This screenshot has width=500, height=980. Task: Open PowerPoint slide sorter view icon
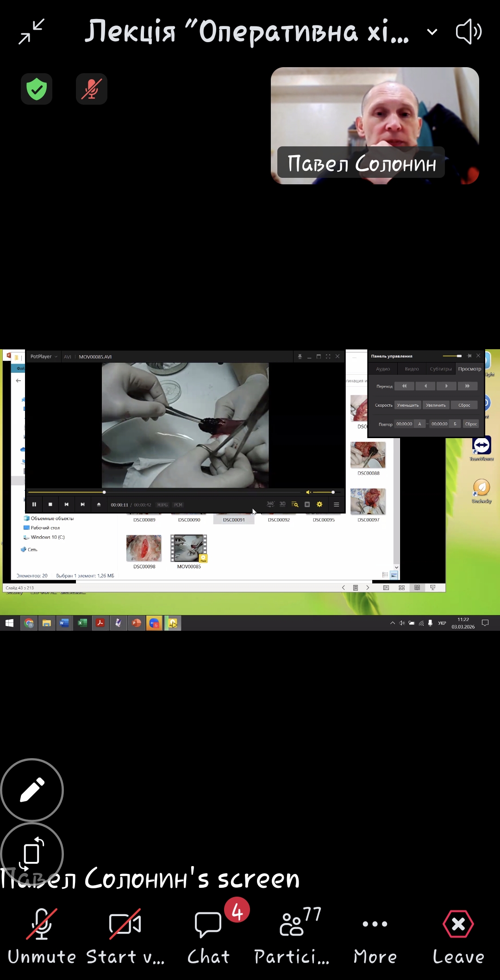[401, 587]
